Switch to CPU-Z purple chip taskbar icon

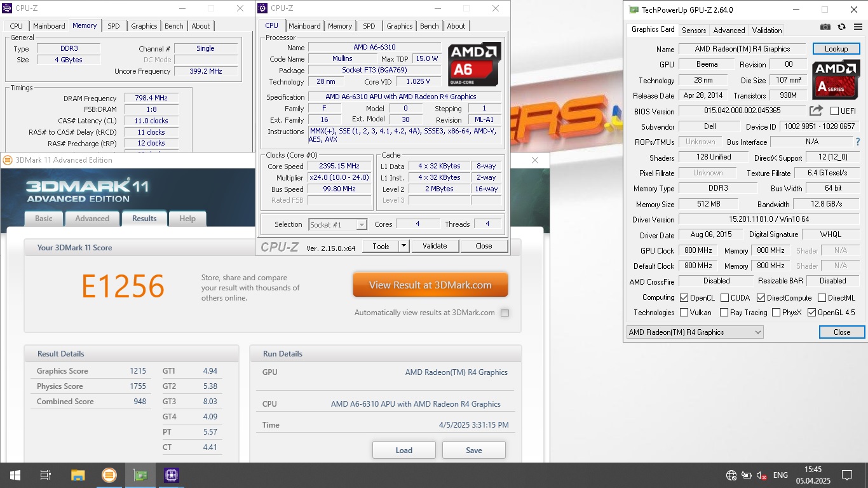(172, 475)
